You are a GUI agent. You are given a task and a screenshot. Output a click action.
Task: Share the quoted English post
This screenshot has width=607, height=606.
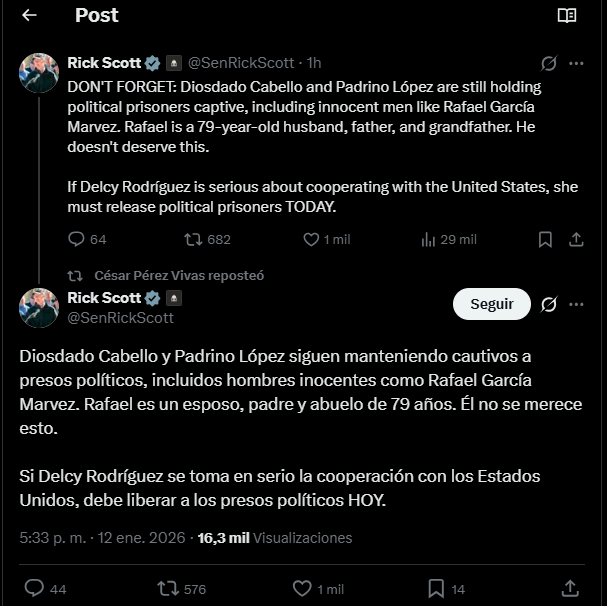[576, 239]
